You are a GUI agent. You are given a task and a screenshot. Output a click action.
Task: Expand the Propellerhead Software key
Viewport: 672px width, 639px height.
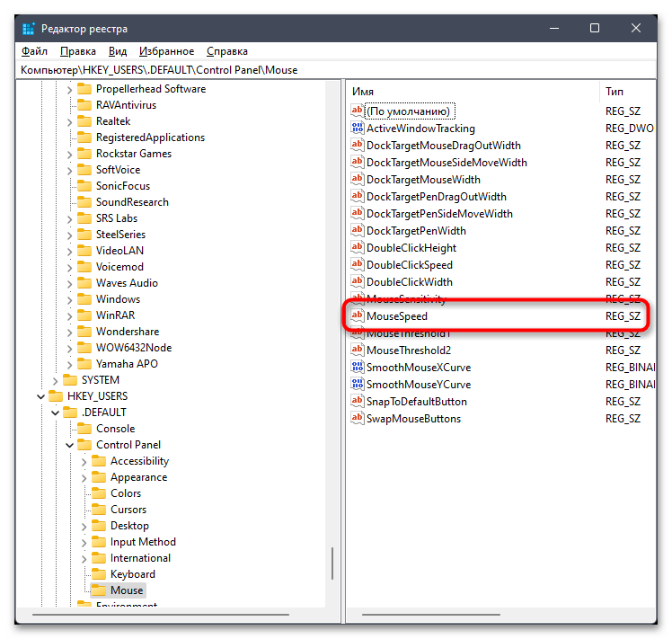point(69,90)
